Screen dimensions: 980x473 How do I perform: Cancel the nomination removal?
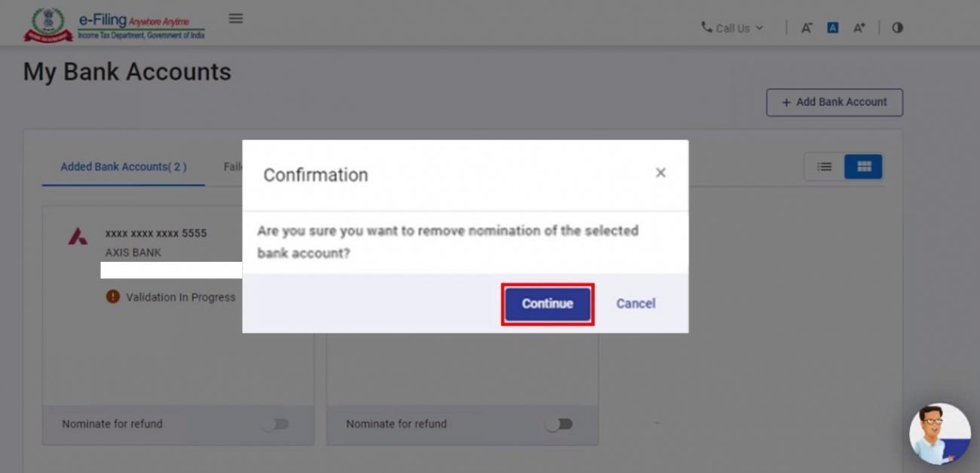(x=635, y=303)
